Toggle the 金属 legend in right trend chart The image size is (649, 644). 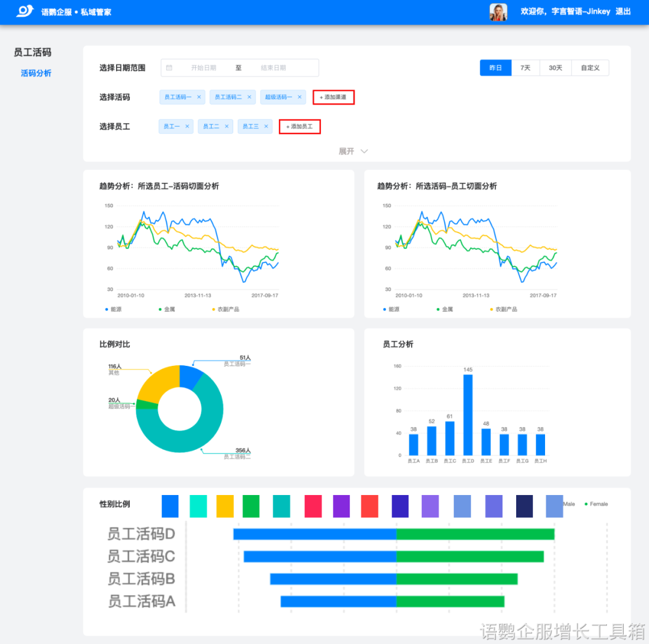pos(445,309)
